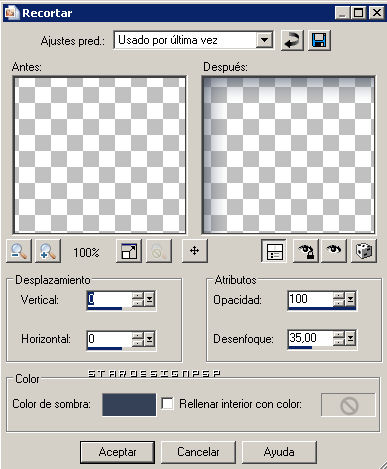The height and width of the screenshot is (469, 387).
Task: Increase Horizontal value with up spinner
Action: (138, 335)
